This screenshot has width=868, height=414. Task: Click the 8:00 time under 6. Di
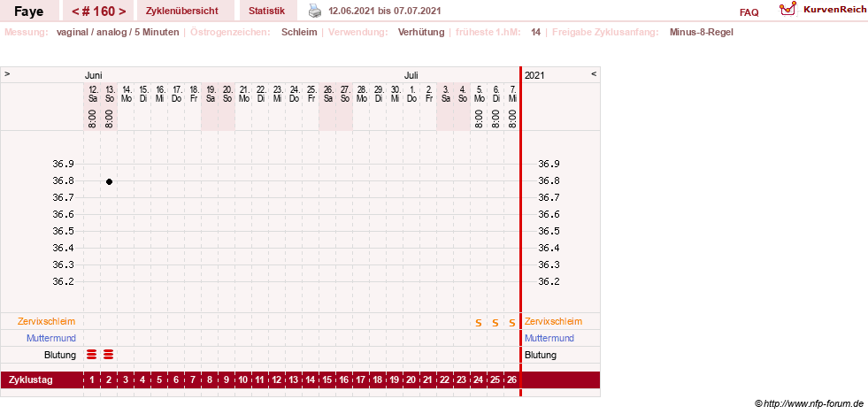495,118
